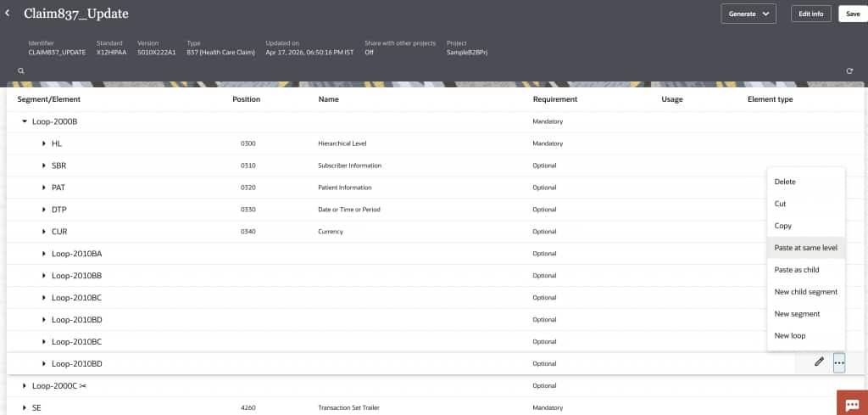The width and height of the screenshot is (868, 415).
Task: Click the Position column header
Action: click(x=247, y=99)
